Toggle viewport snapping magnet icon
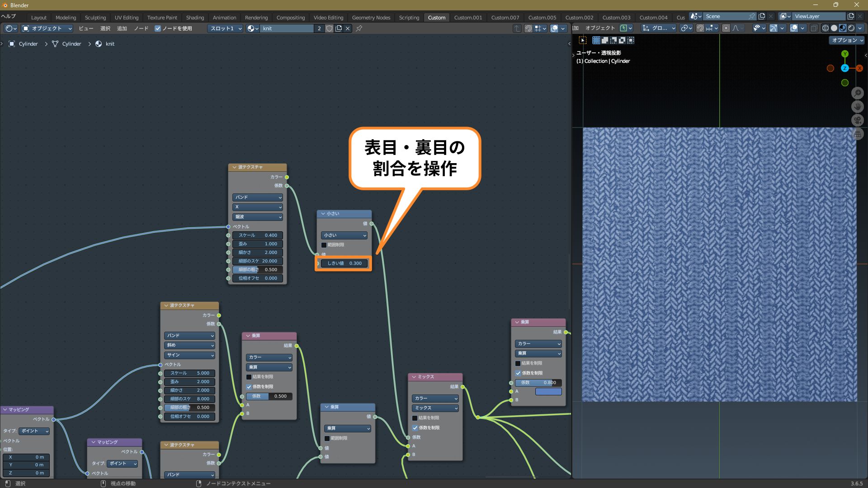Image resolution: width=868 pixels, height=488 pixels. coord(700,28)
